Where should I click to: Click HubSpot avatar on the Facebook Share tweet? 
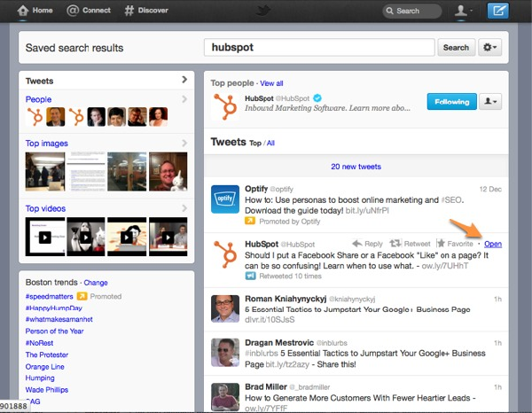pos(225,254)
